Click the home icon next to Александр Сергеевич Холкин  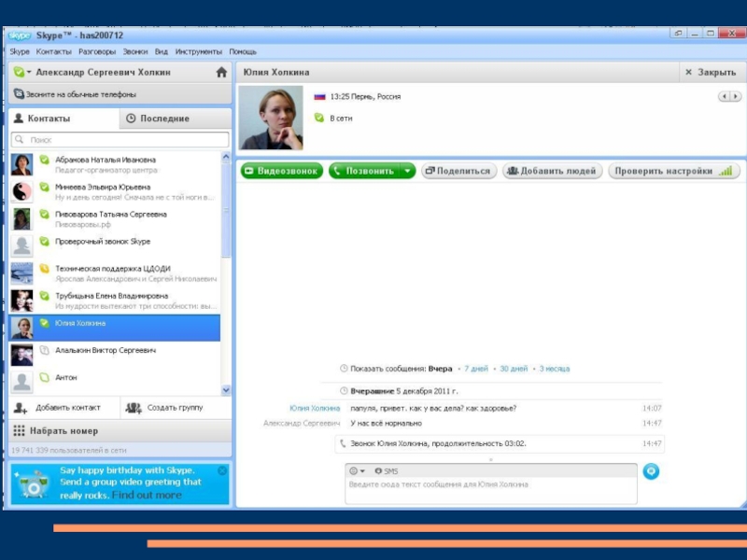click(x=221, y=73)
